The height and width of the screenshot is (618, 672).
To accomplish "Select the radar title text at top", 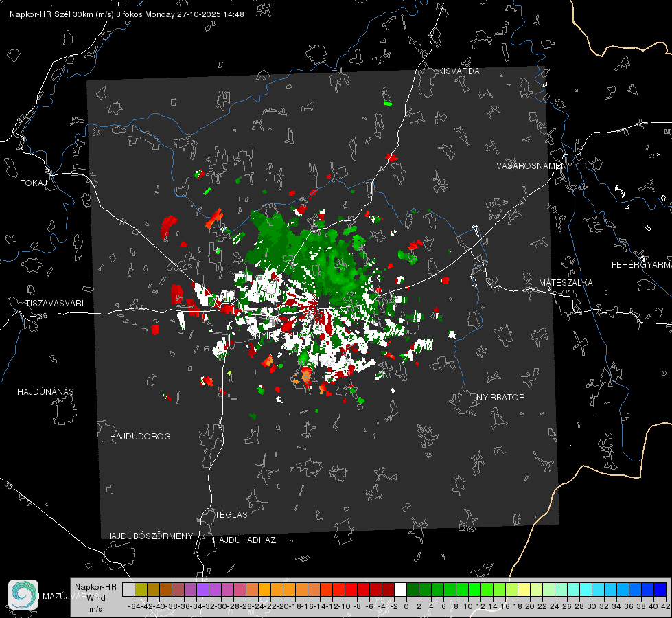I will 127,14.
